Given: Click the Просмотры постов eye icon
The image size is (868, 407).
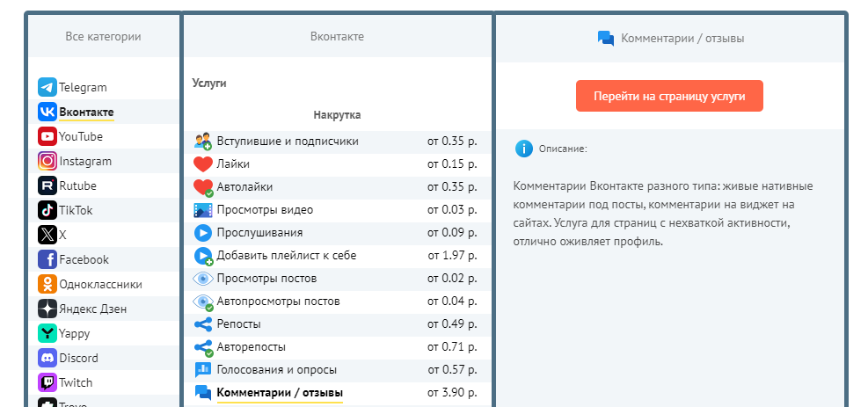Looking at the screenshot, I should (203, 279).
